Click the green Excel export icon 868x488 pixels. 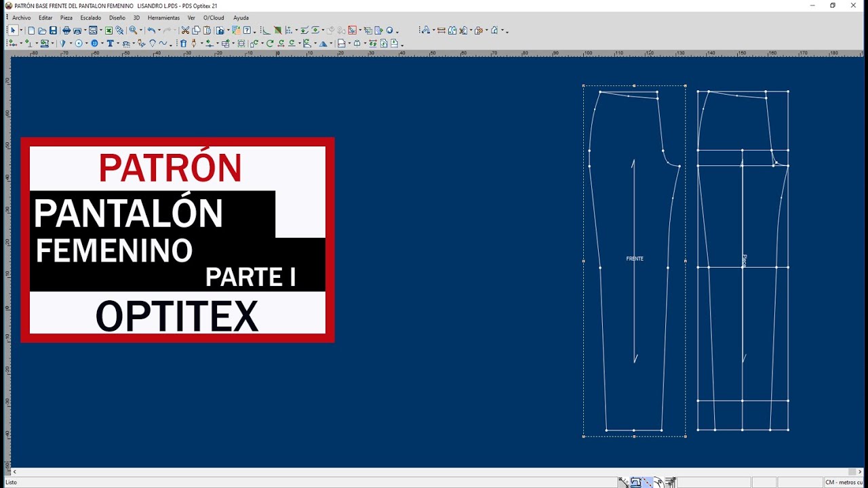click(108, 30)
